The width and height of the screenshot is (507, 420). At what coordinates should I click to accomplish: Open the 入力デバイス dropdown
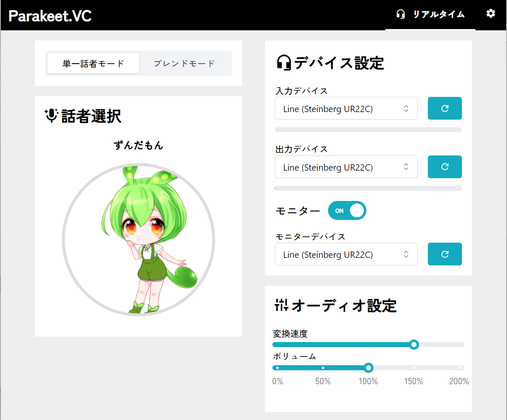pyautogui.click(x=346, y=108)
